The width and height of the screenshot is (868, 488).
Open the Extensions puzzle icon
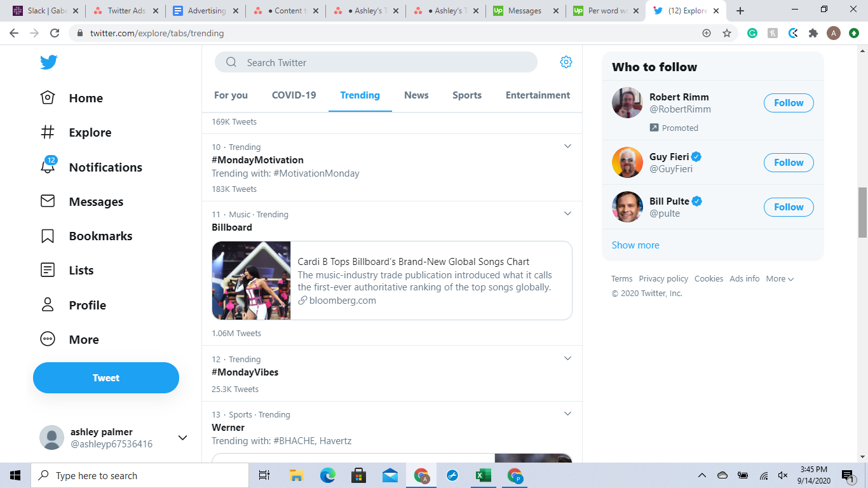813,33
